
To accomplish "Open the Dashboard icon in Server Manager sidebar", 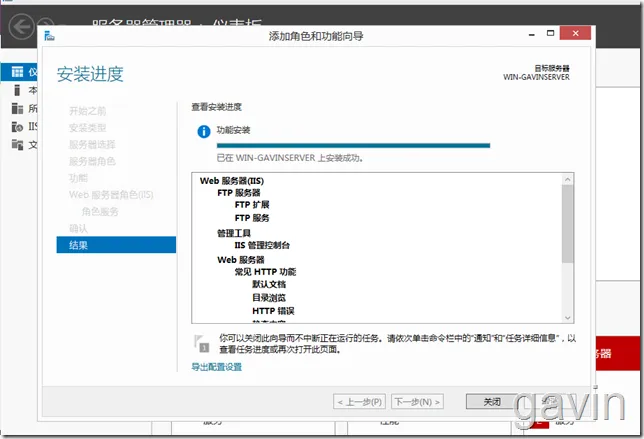I will click(17, 72).
